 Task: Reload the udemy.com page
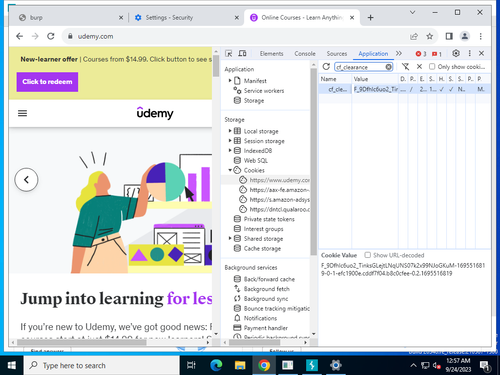point(51,36)
